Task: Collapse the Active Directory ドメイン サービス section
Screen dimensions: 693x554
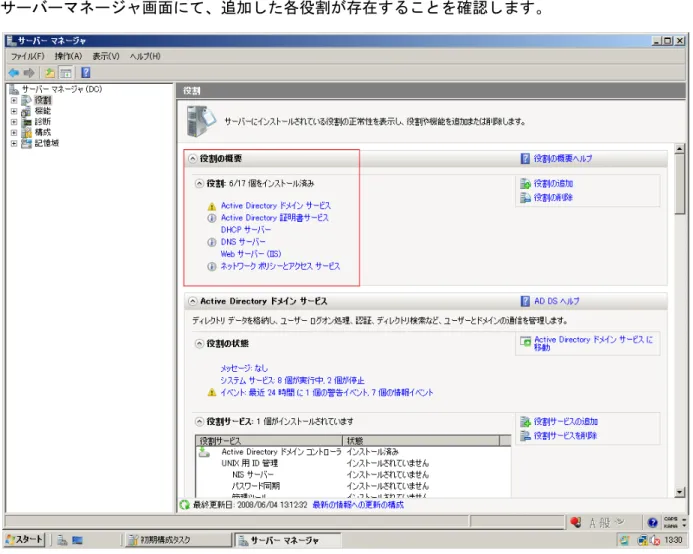Action: coord(192,302)
